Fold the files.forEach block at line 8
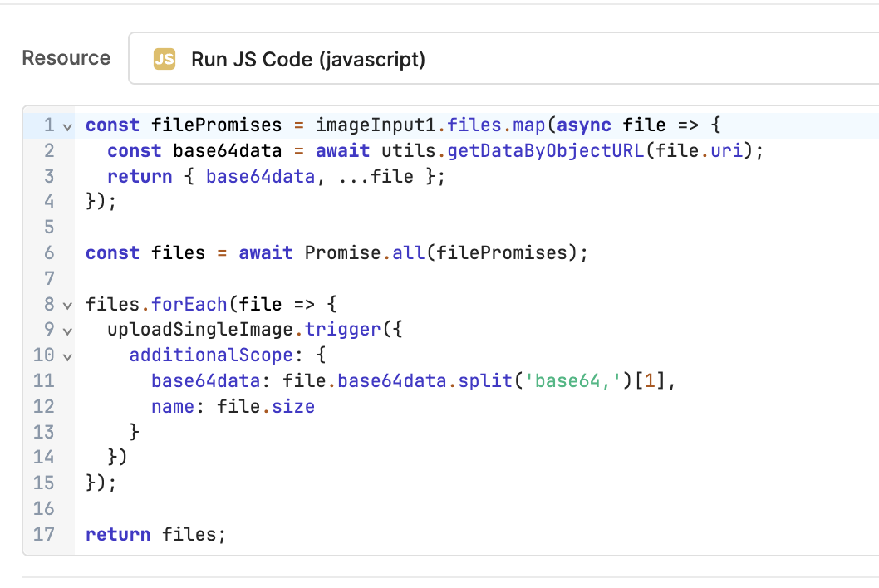 (x=67, y=305)
